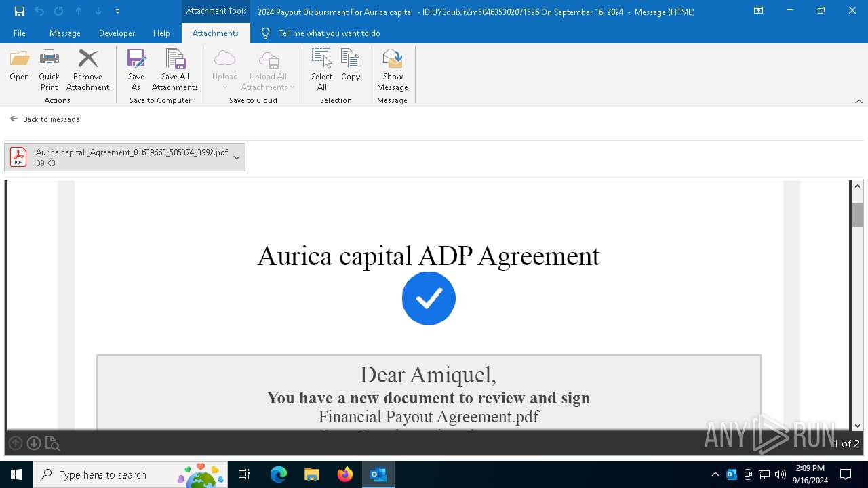Open the Help tab
This screenshot has width=868, height=488.
coord(161,33)
